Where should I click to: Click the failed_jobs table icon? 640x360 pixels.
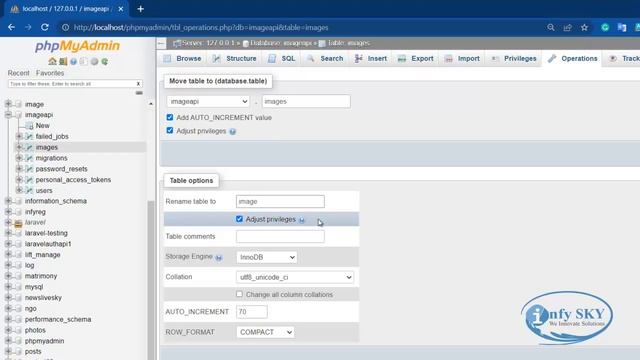click(x=29, y=136)
